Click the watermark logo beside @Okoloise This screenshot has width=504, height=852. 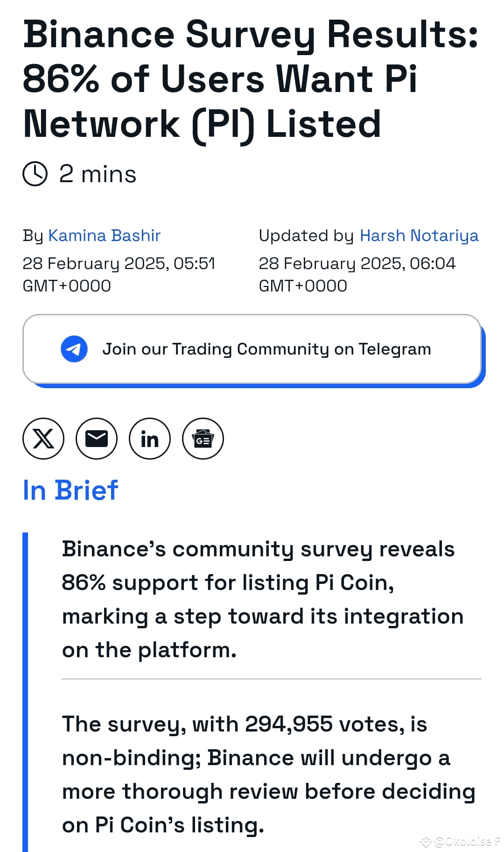click(x=426, y=842)
